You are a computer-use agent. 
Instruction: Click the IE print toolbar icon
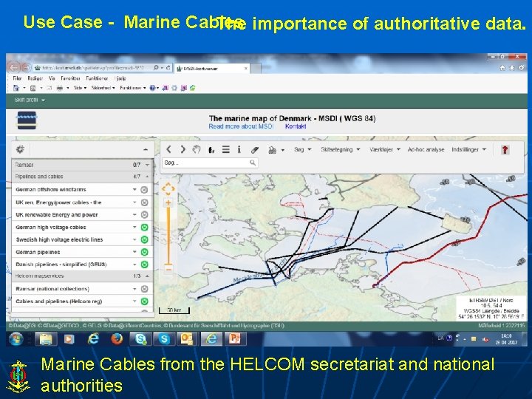point(60,88)
